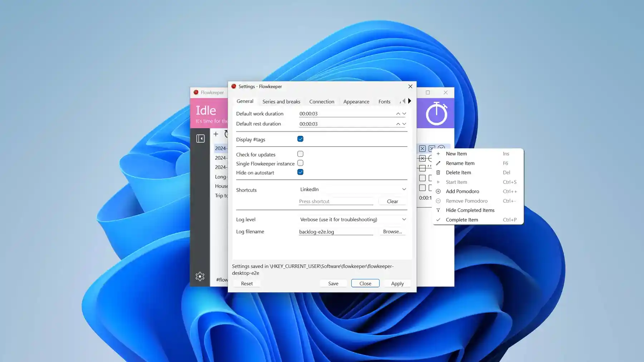Click the Browse button for log filename
The height and width of the screenshot is (362, 644).
pos(392,232)
